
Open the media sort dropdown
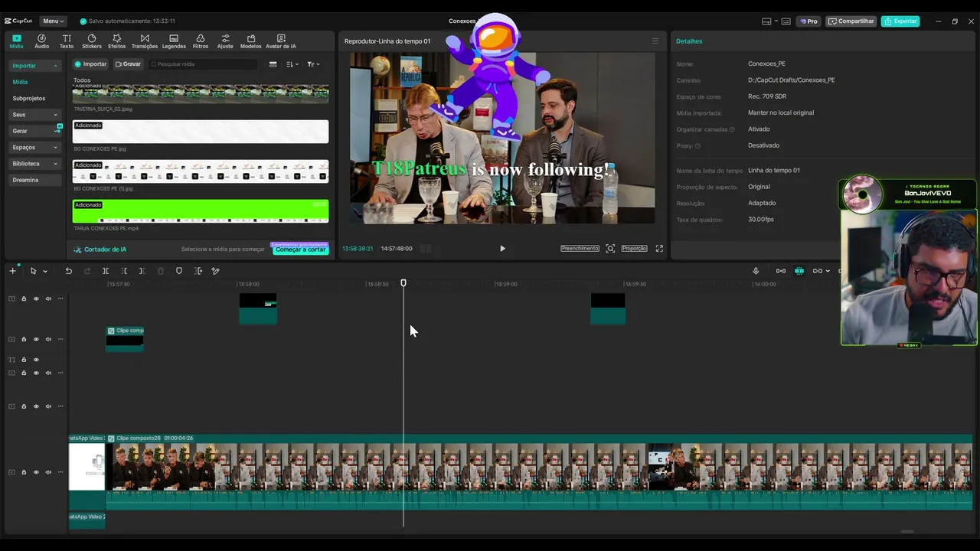292,64
